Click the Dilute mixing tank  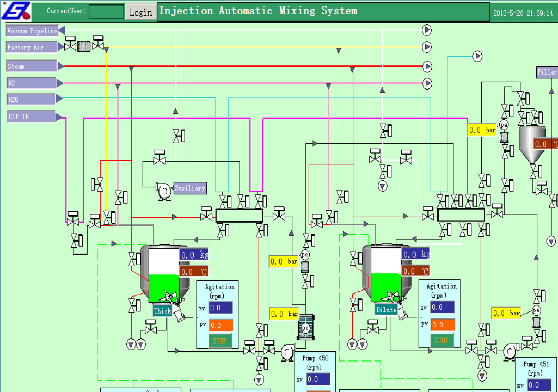[x=384, y=273]
